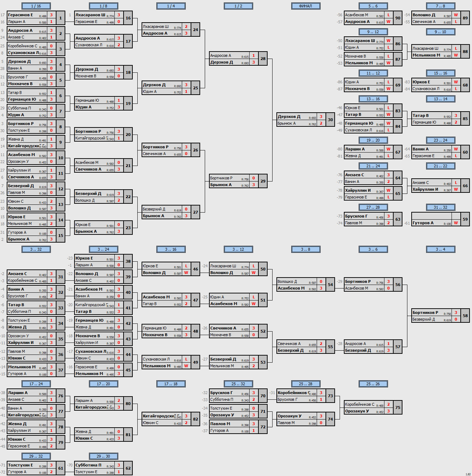Click the "17 .. 18" bracket header
This screenshot has height=476, width=472.
click(171, 384)
